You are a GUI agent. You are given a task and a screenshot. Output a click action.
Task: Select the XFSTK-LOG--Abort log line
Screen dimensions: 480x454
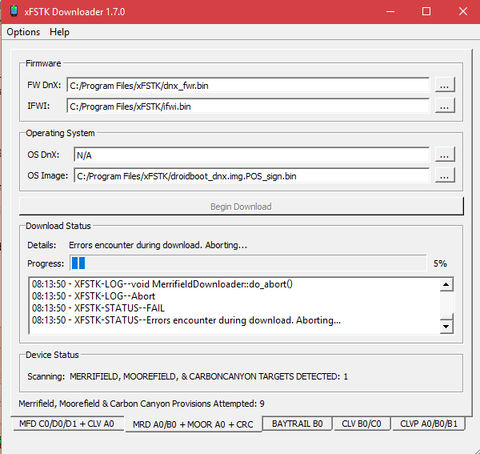coord(93,296)
